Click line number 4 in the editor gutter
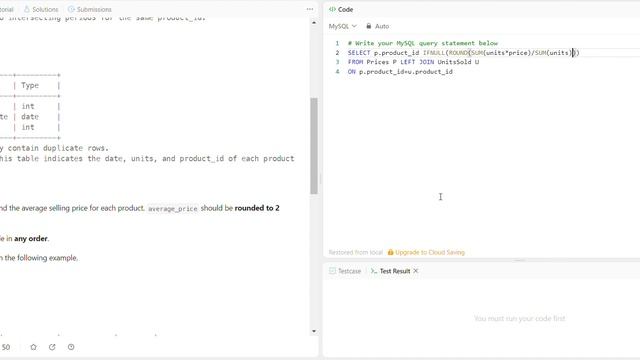This screenshot has width=640, height=360. click(337, 71)
